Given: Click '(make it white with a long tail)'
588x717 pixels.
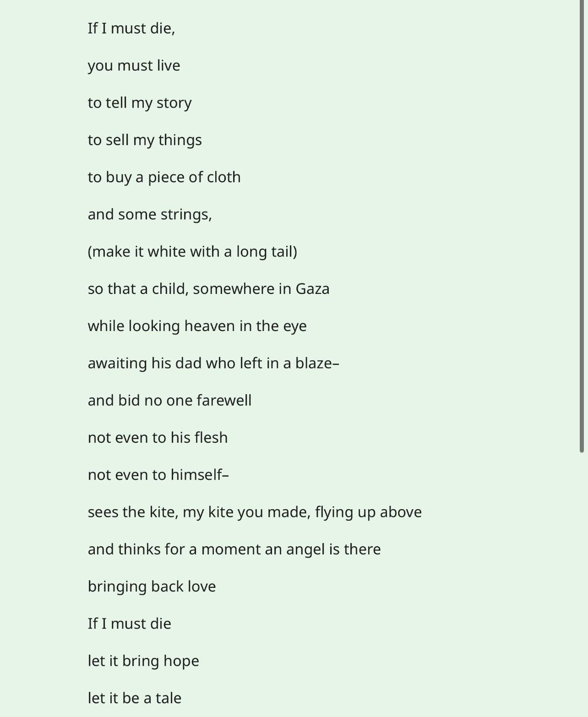Looking at the screenshot, I should click(x=192, y=251).
